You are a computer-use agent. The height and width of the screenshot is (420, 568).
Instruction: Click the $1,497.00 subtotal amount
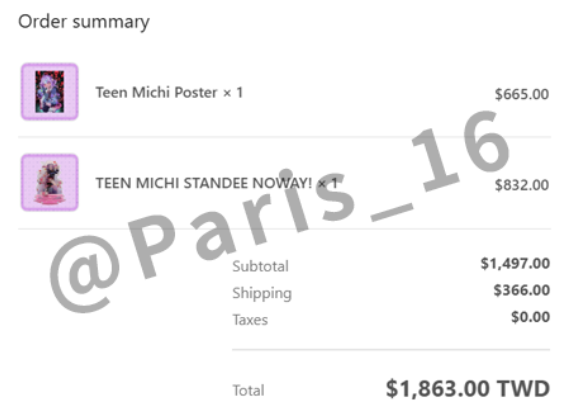pos(515,263)
